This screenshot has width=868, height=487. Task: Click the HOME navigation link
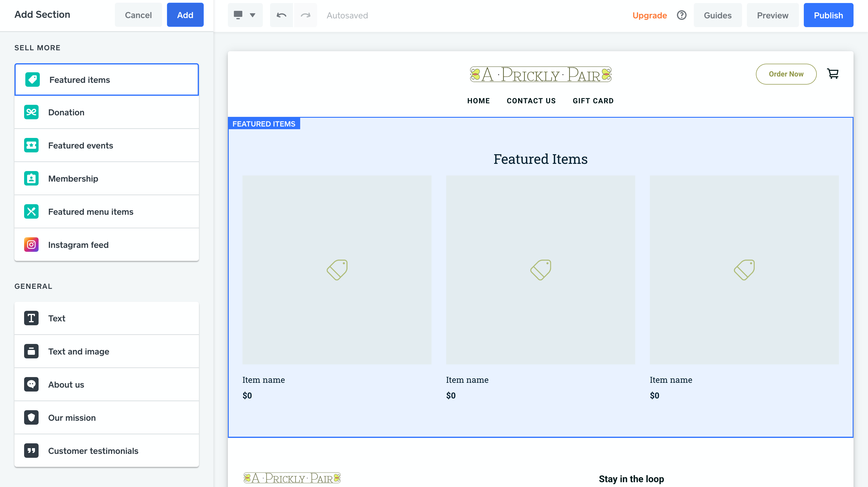pos(478,101)
